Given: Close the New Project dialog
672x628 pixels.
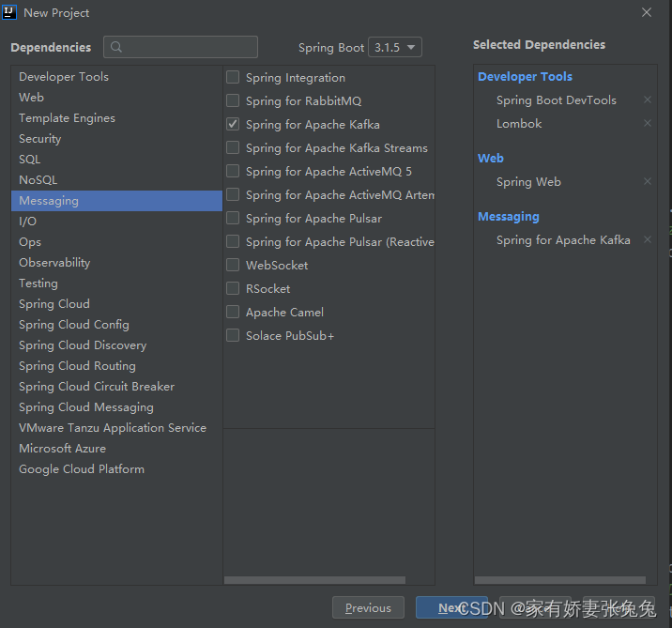Looking at the screenshot, I should (x=647, y=12).
